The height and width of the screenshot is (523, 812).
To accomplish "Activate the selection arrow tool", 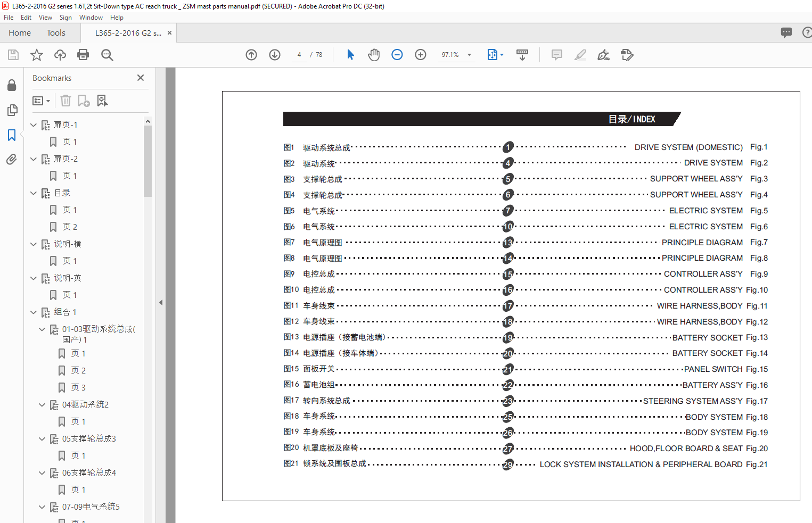I will 350,55.
